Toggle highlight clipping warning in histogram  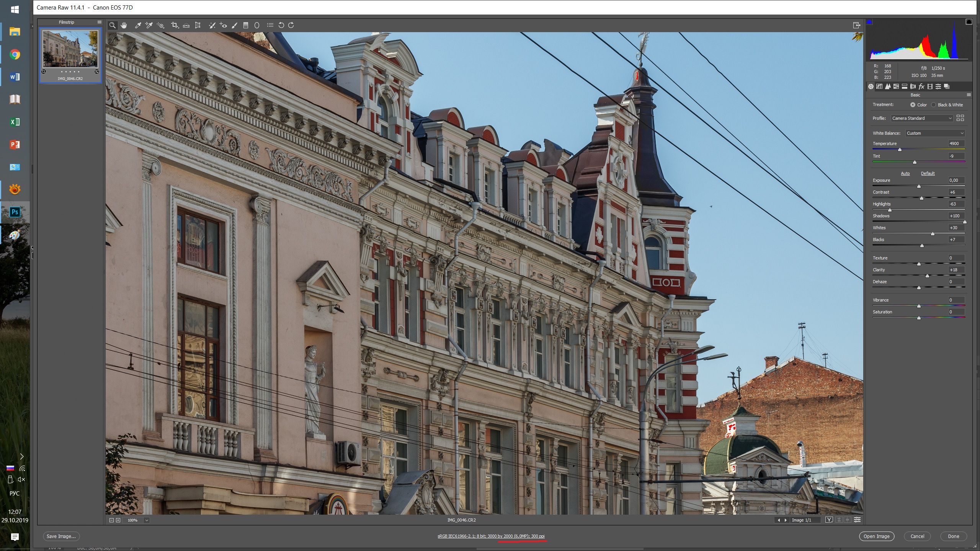969,22
